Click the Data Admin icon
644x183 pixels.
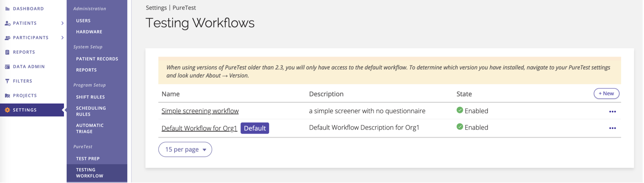[x=7, y=66]
